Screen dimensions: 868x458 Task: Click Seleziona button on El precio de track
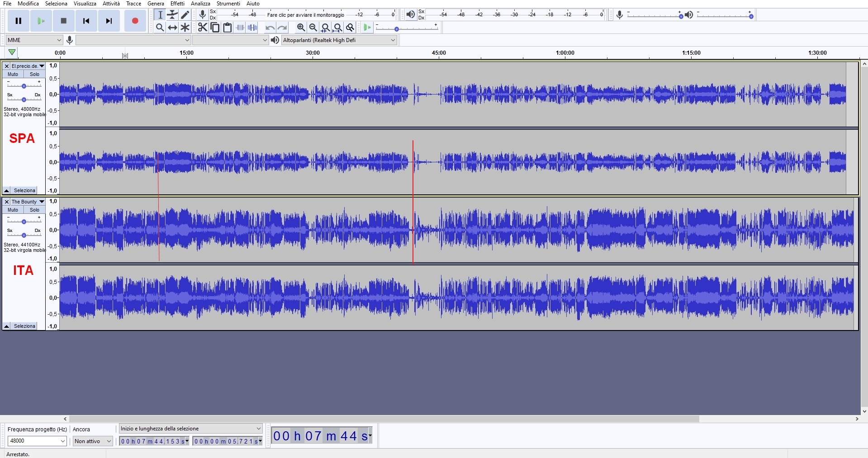tap(24, 191)
